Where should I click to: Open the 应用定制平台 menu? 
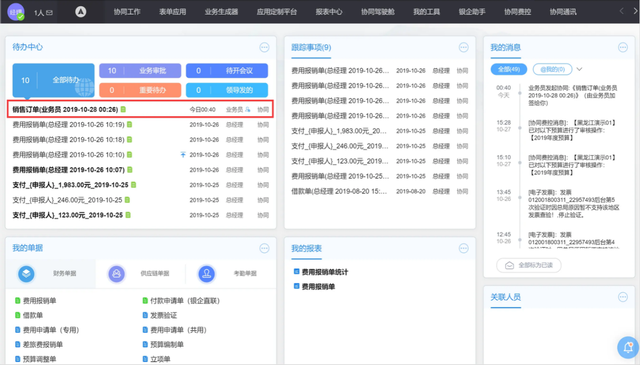(x=277, y=12)
